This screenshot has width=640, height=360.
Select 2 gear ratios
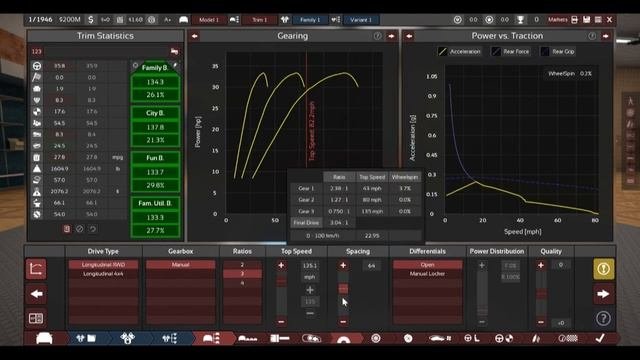tap(242, 264)
